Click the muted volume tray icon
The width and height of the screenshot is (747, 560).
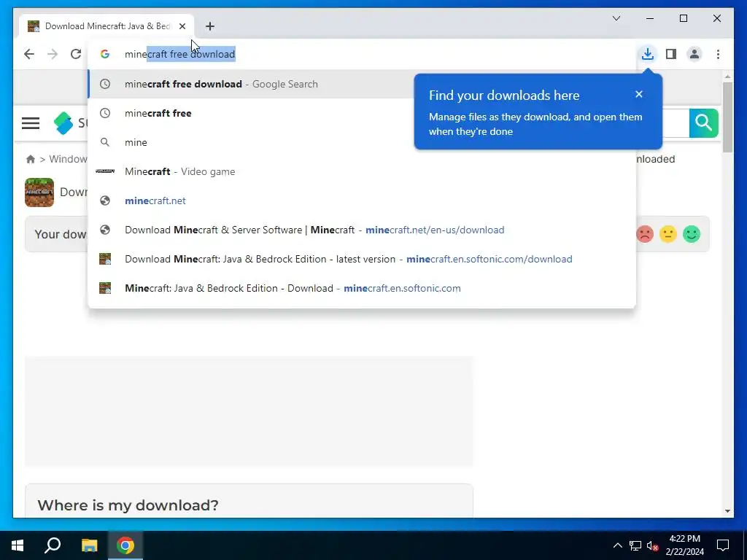click(653, 545)
